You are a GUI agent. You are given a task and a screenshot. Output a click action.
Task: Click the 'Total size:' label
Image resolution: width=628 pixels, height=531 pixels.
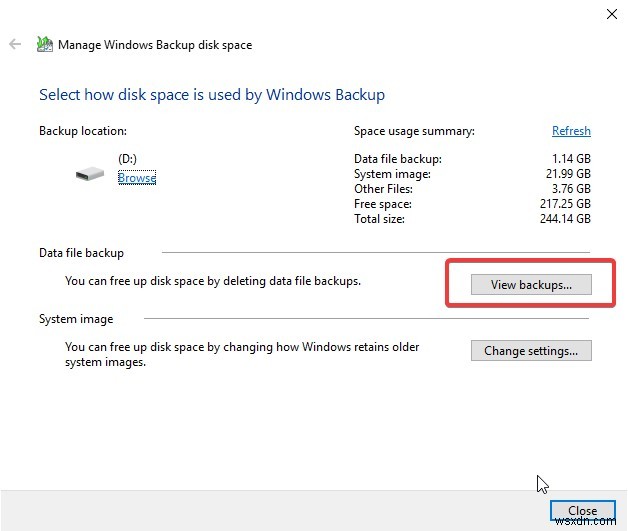click(x=379, y=219)
